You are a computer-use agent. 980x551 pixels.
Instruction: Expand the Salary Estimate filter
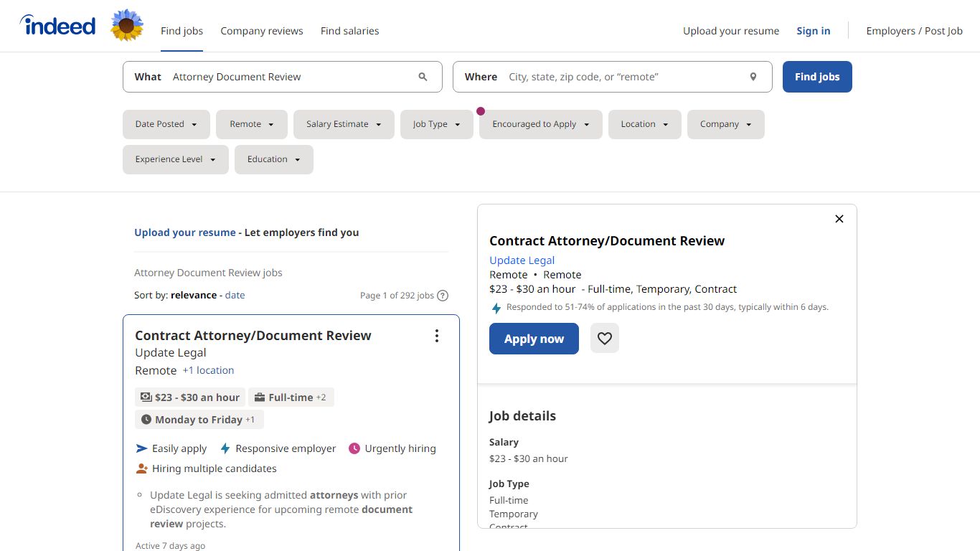(344, 124)
